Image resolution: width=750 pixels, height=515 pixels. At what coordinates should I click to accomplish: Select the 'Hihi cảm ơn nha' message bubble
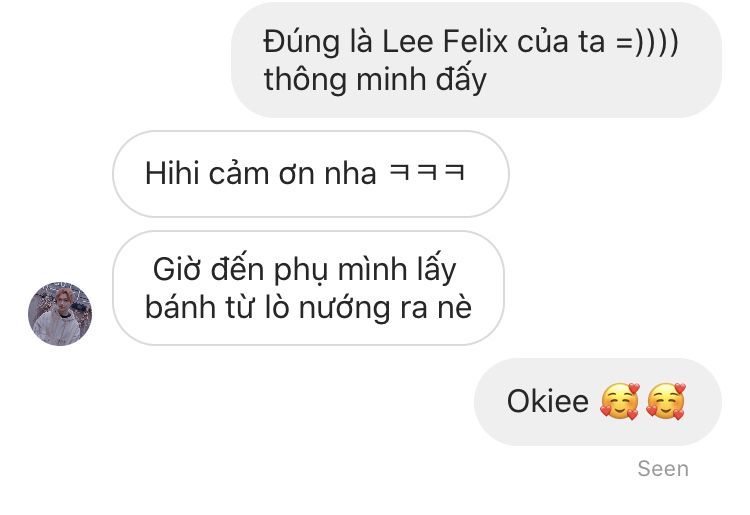click(311, 174)
